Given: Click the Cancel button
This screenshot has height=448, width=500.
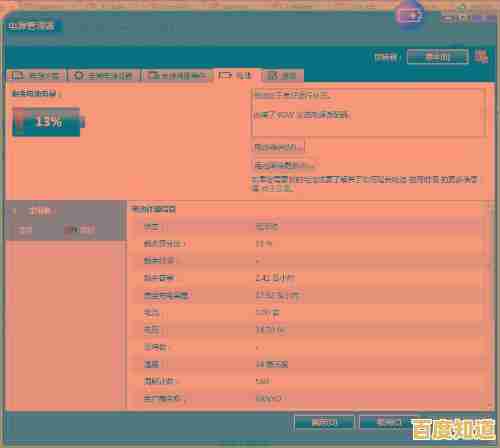Looking at the screenshot, I should point(388,423).
